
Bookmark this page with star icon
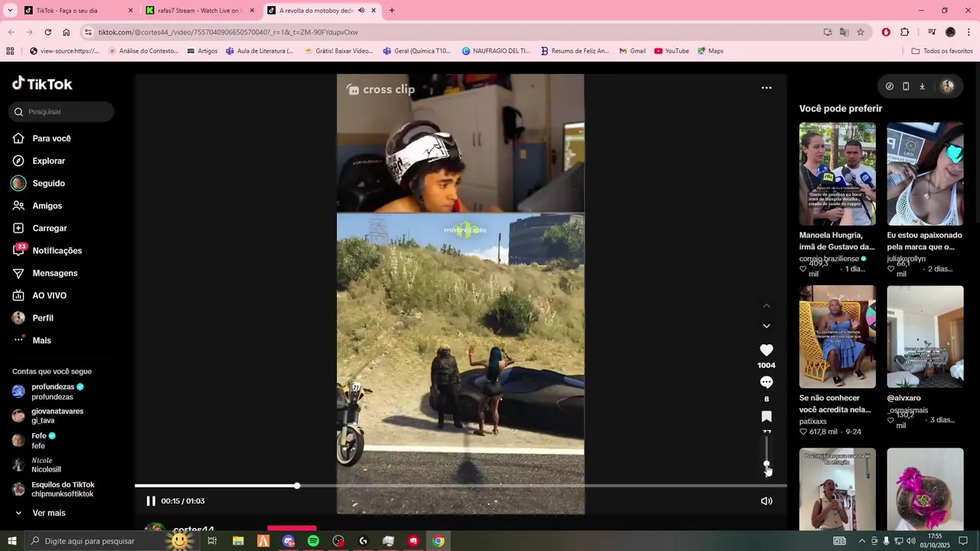pos(861,32)
